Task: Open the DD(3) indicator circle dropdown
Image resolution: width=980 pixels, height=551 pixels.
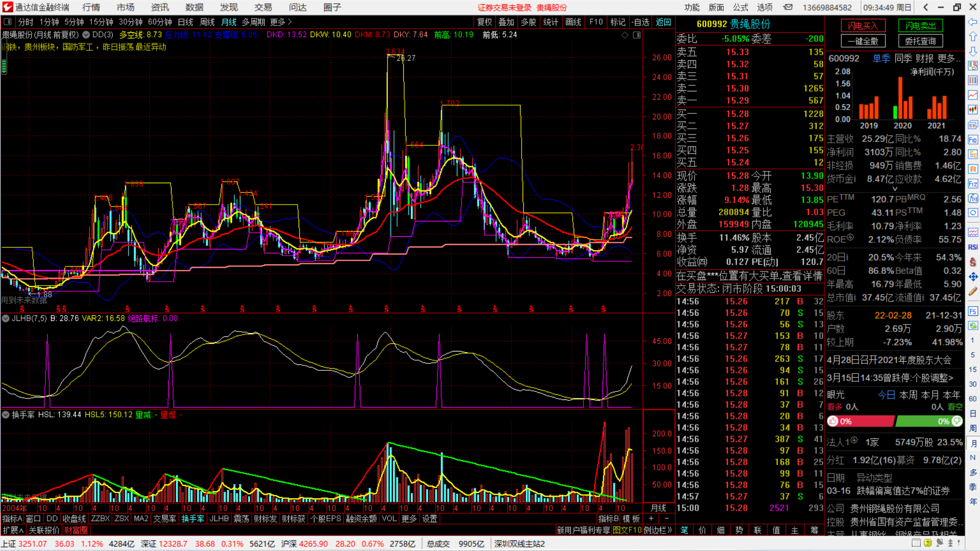Action: click(x=86, y=35)
